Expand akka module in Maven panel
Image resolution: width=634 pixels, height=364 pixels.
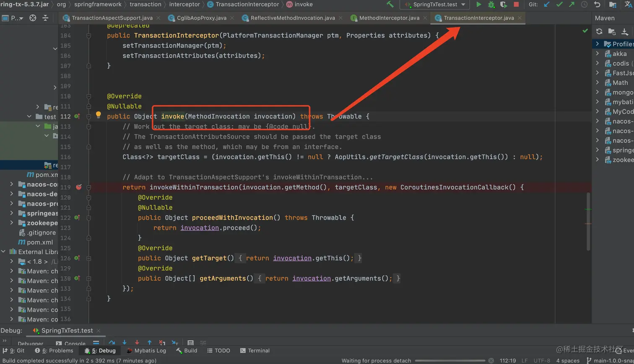(x=598, y=53)
